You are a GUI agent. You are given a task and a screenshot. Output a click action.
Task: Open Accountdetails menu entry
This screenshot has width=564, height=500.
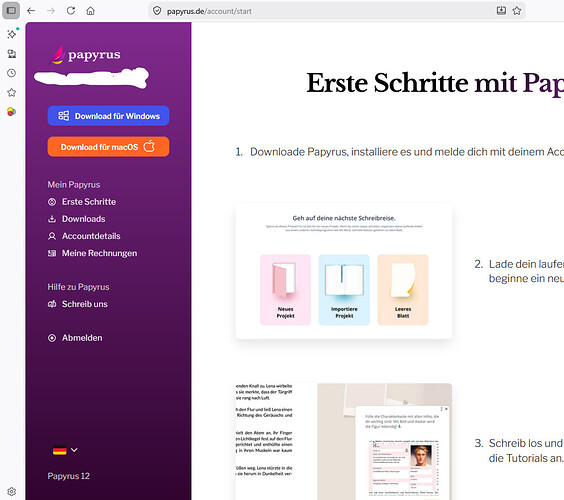(x=91, y=236)
